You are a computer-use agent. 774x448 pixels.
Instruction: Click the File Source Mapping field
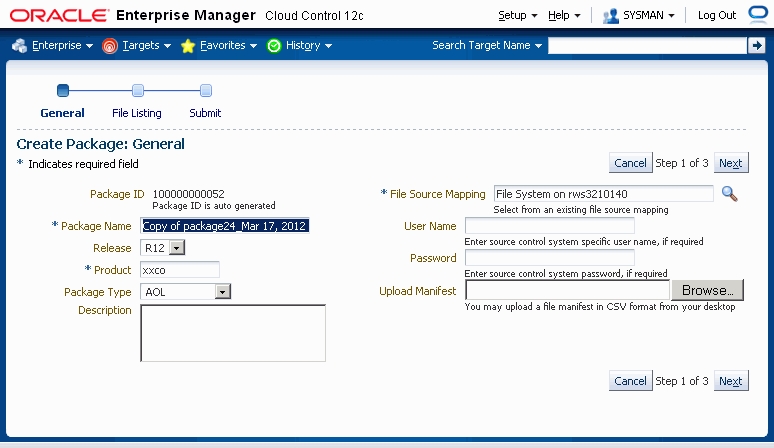coord(604,194)
